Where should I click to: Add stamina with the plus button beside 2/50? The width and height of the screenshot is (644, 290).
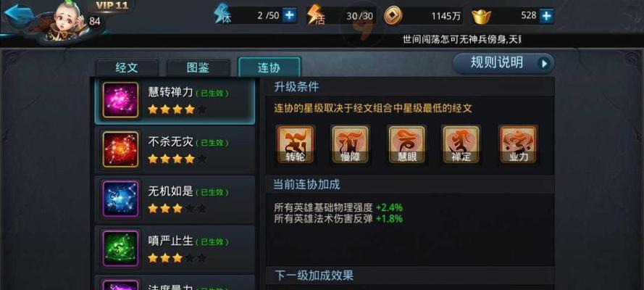tap(290, 16)
